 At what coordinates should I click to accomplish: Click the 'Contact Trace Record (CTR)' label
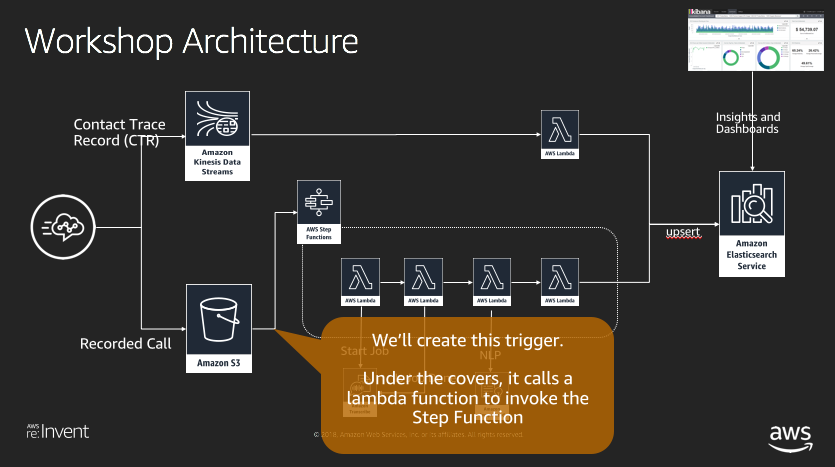pos(119,132)
